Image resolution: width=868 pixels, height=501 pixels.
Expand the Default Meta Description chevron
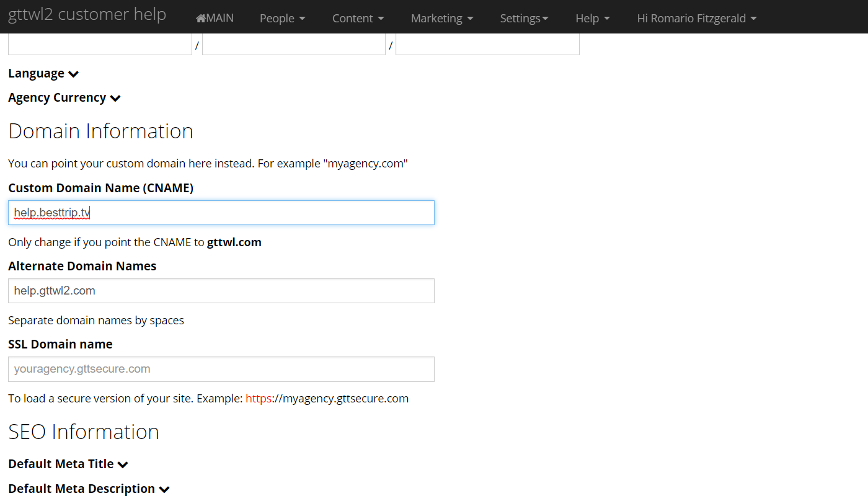(x=164, y=489)
